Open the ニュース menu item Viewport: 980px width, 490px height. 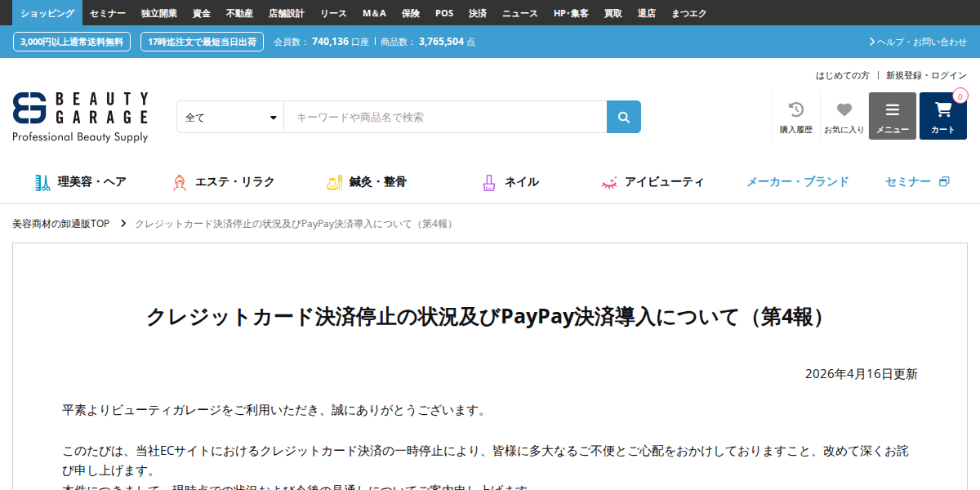pos(520,12)
